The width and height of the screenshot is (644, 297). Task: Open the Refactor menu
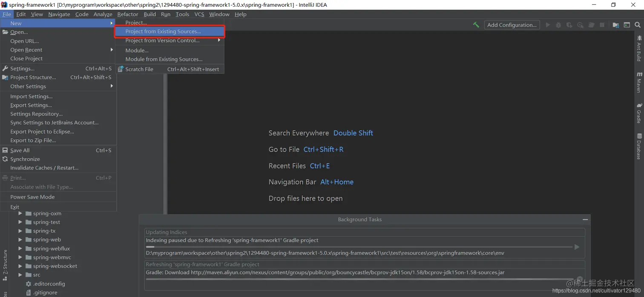(128, 14)
